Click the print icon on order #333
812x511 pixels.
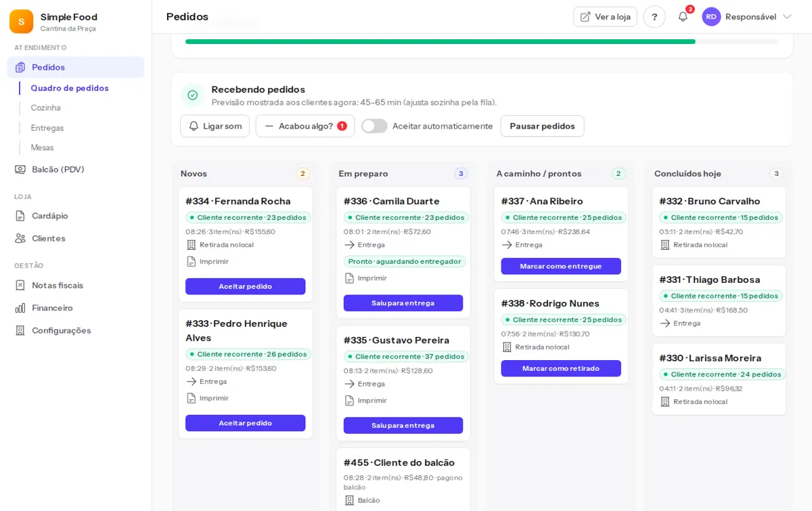pos(191,398)
